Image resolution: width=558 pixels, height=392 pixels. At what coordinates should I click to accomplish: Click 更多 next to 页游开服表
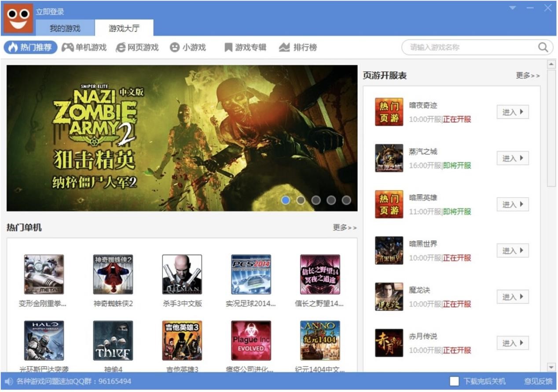[x=528, y=75]
